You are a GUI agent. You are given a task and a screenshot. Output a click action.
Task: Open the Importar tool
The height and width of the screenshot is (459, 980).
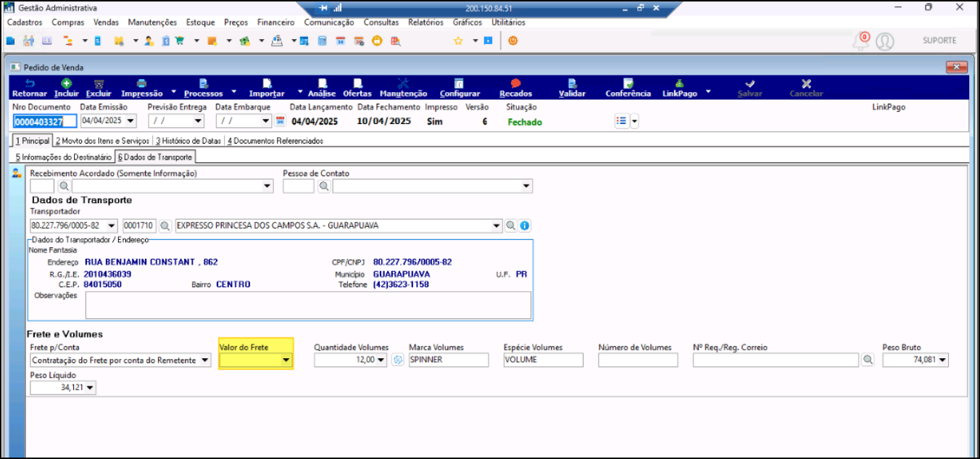pyautogui.click(x=267, y=88)
